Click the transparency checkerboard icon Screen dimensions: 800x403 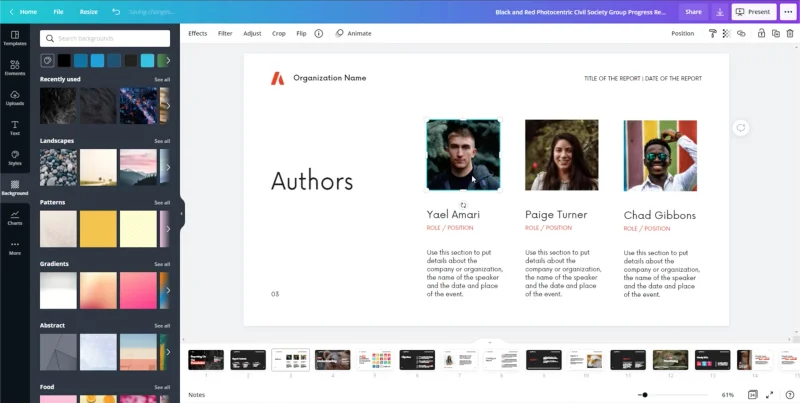coord(727,33)
